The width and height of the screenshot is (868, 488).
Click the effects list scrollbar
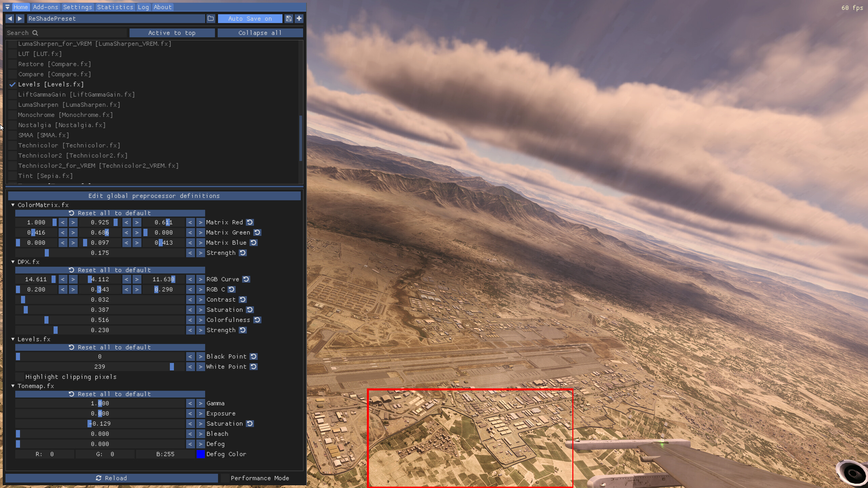300,138
